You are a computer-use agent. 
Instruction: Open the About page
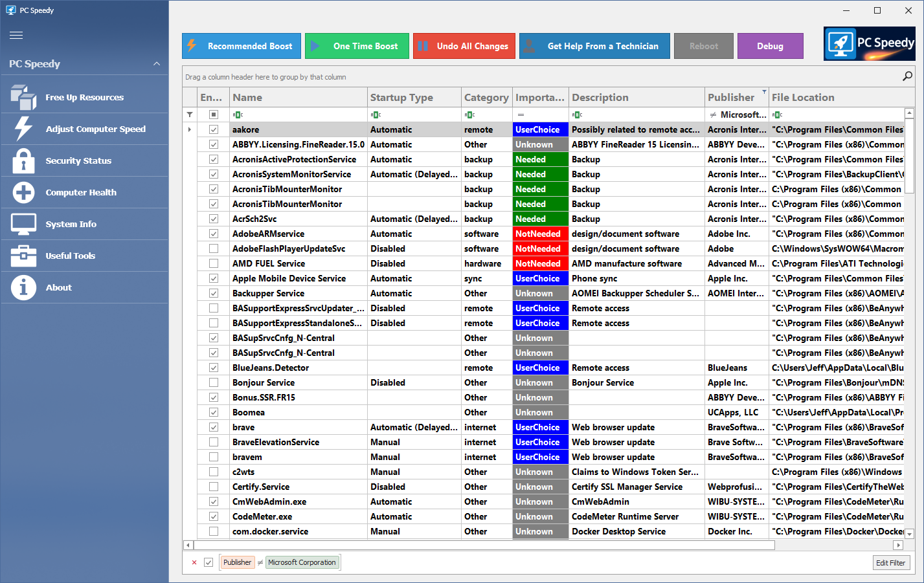click(84, 288)
